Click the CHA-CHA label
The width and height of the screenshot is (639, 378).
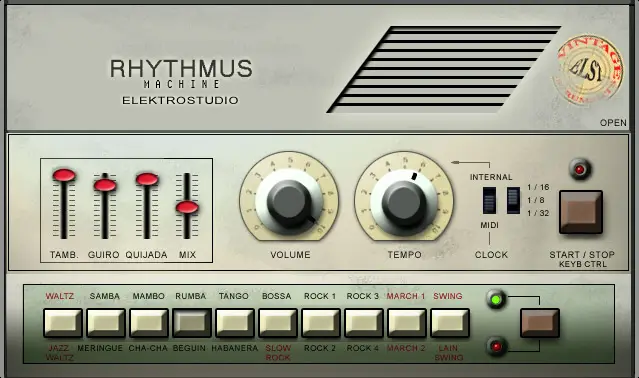tap(148, 348)
